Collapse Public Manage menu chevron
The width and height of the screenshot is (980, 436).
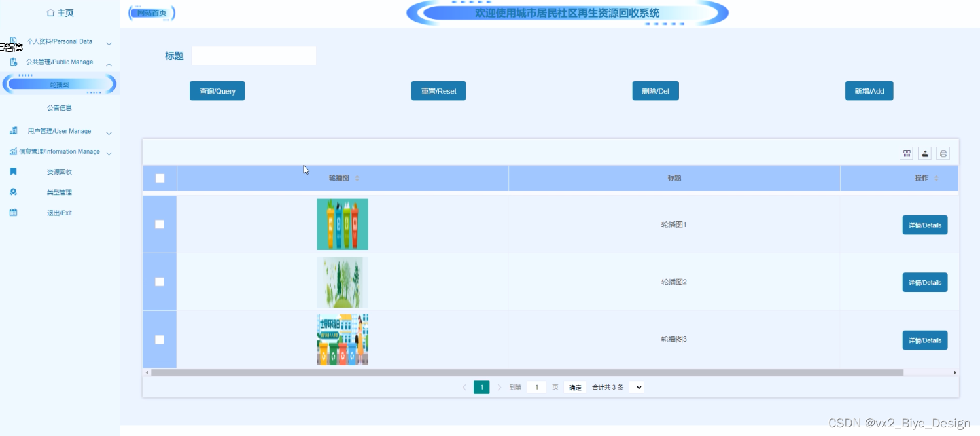point(109,64)
